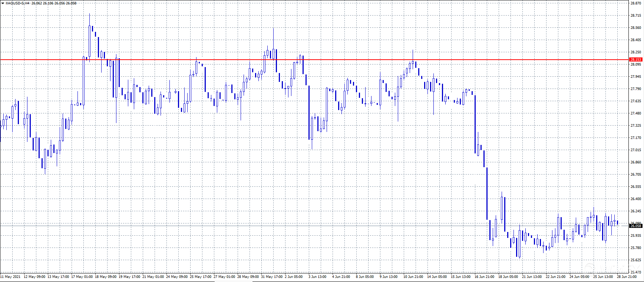644x282 pixels.
Task: Click the 17 May 01:00 time label
Action: [x=82, y=276]
